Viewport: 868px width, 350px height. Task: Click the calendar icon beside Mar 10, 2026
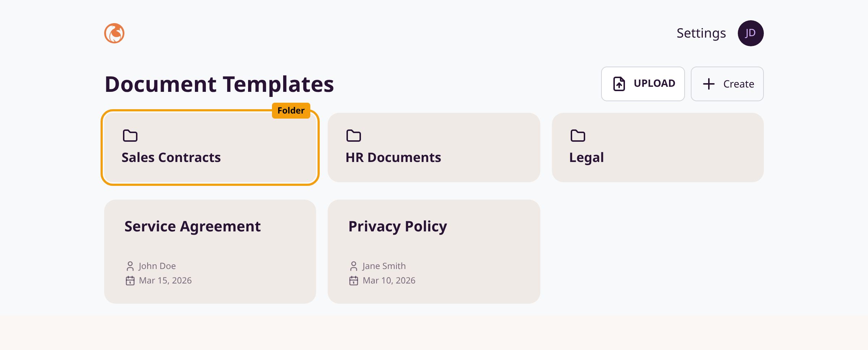(x=354, y=281)
